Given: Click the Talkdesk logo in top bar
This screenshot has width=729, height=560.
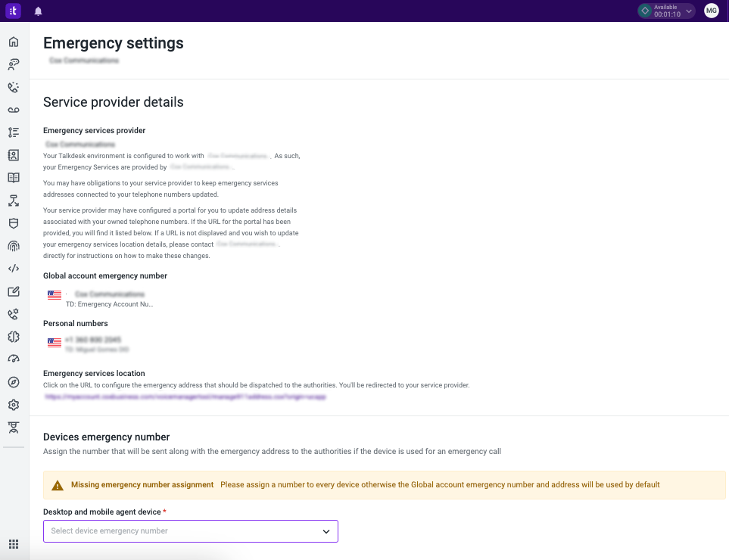Looking at the screenshot, I should (13, 11).
